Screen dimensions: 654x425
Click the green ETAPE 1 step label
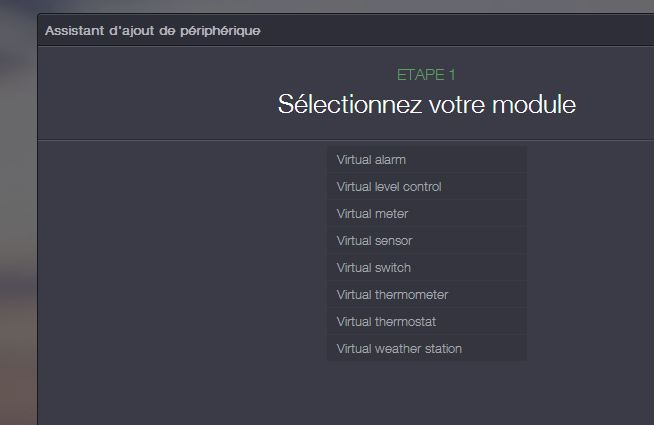click(x=426, y=75)
